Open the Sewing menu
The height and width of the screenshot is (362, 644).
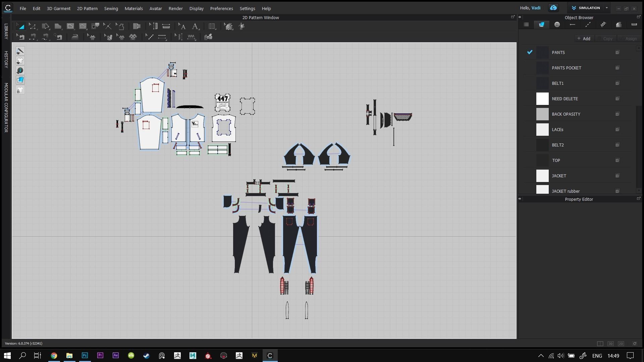(x=111, y=8)
